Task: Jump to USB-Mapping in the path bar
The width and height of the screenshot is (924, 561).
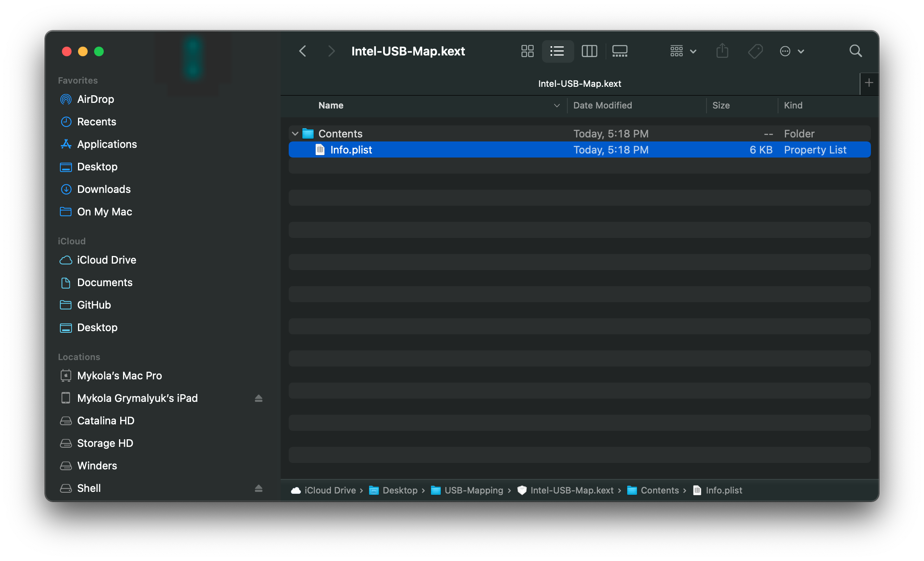Action: coord(473,490)
